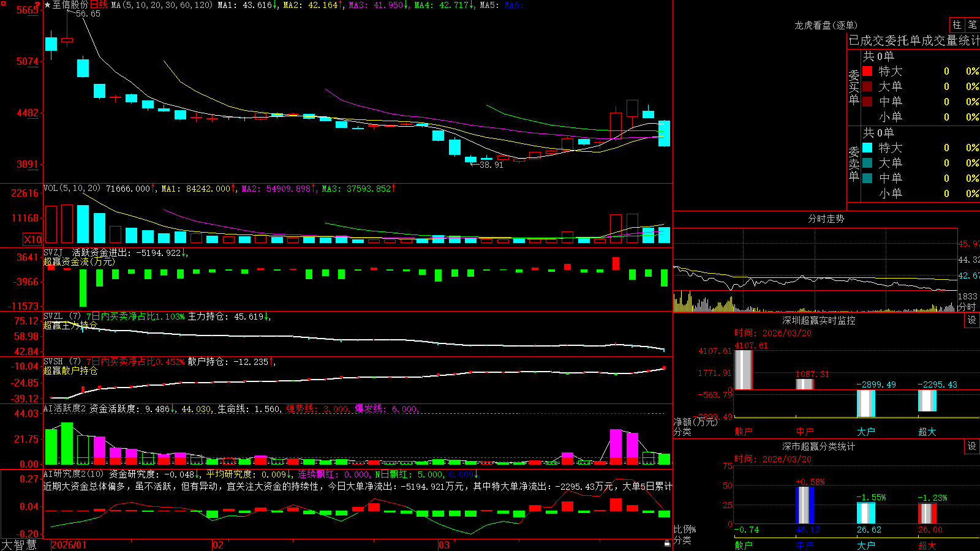Click the cyan 特大 sell order swatch
The width and height of the screenshot is (980, 551).
[867, 148]
